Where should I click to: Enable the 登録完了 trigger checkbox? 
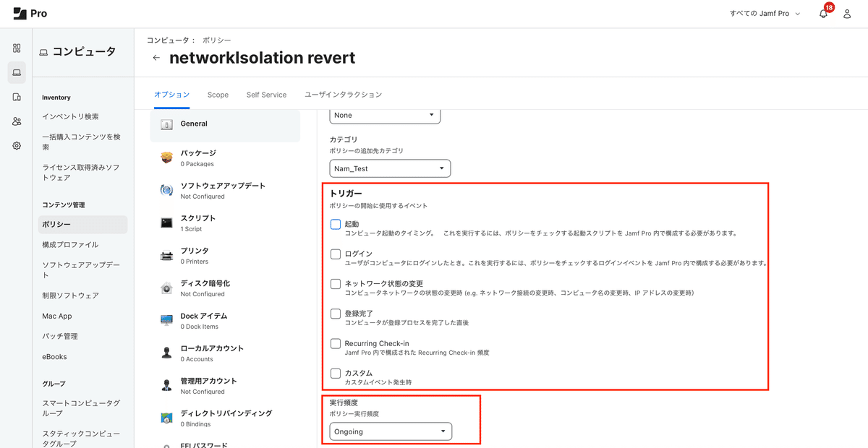[336, 314]
